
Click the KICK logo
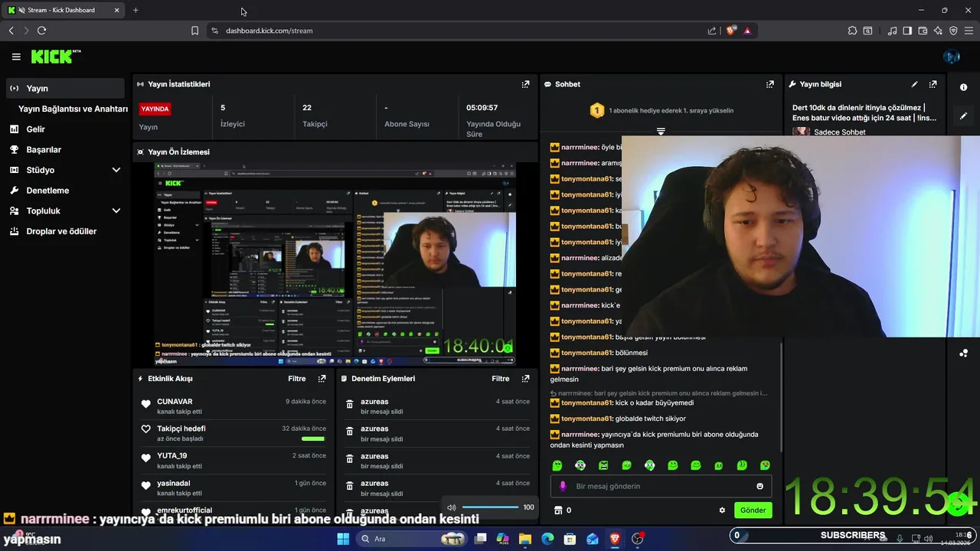click(x=55, y=57)
